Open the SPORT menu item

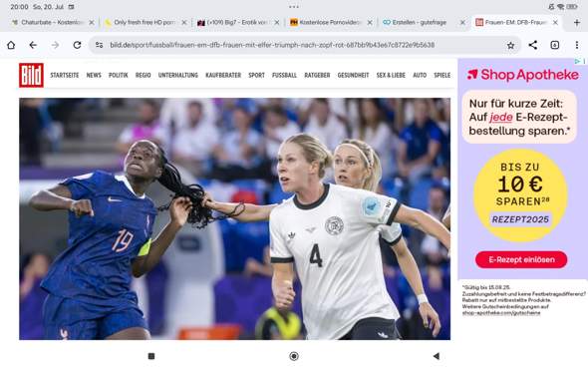tap(256, 75)
